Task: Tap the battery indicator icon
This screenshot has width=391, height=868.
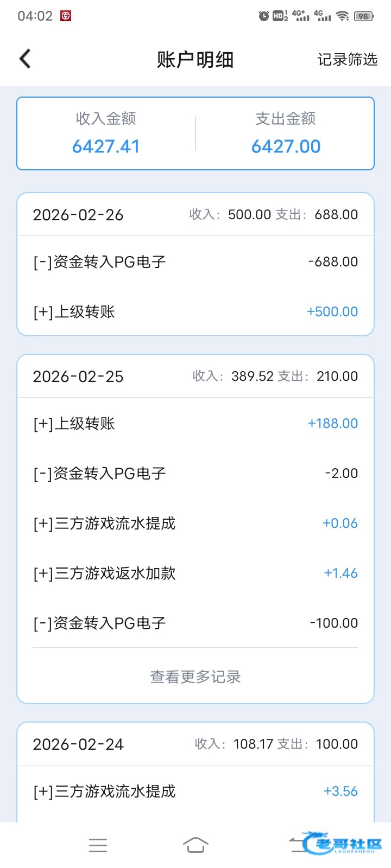Action: point(363,16)
